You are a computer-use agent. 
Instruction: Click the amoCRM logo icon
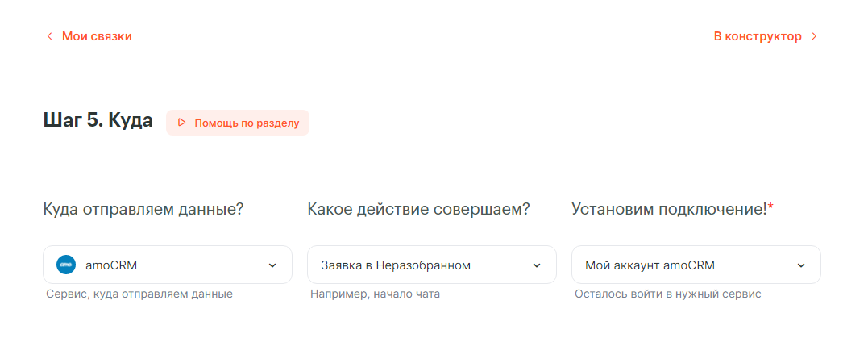coord(66,265)
